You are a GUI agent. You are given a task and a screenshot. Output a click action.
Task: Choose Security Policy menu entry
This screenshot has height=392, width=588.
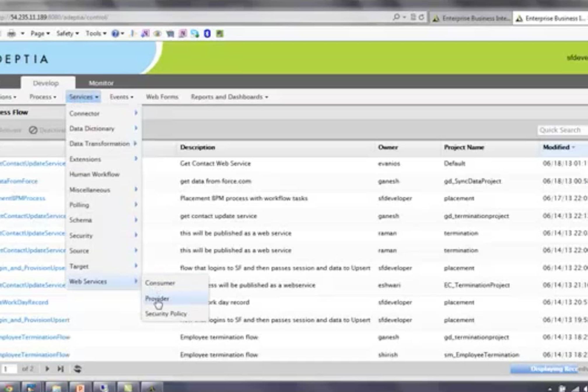(166, 314)
